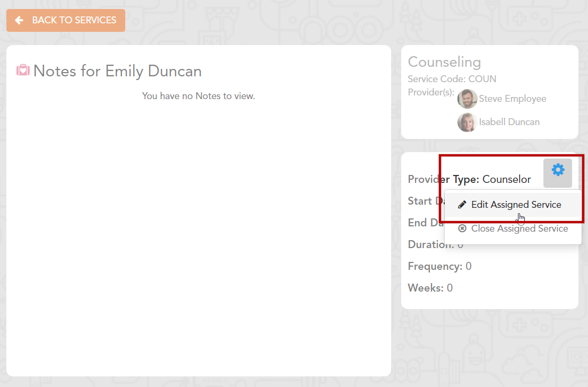Click the 'You have no Notes to view' message
Screen dimensions: 588x387
(198, 96)
